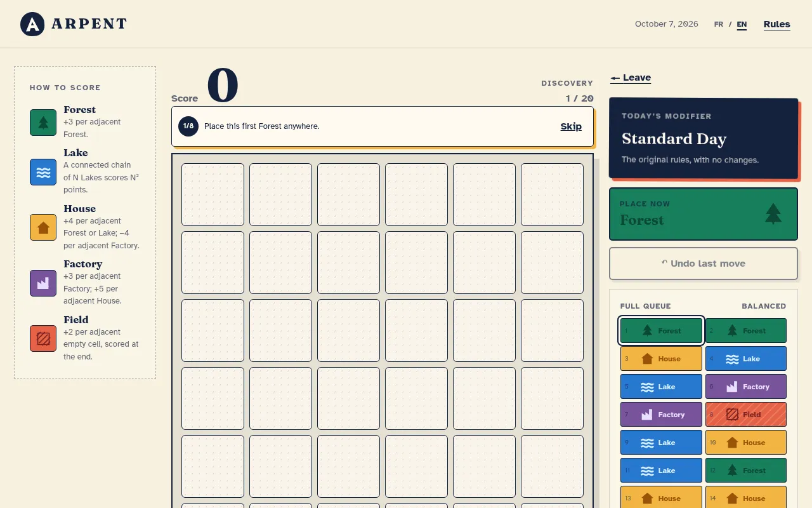812x508 pixels.
Task: Click the BALANCED queue label
Action: 764,306
